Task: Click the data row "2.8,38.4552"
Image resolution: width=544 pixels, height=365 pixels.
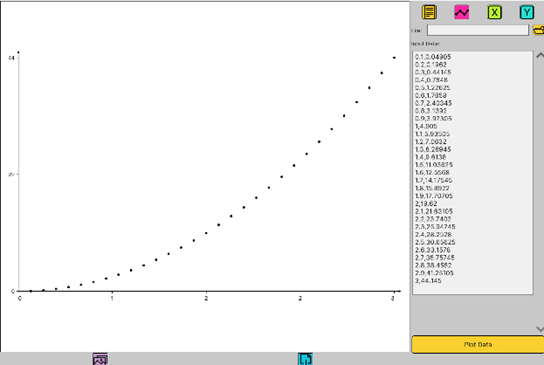Action: tap(433, 265)
